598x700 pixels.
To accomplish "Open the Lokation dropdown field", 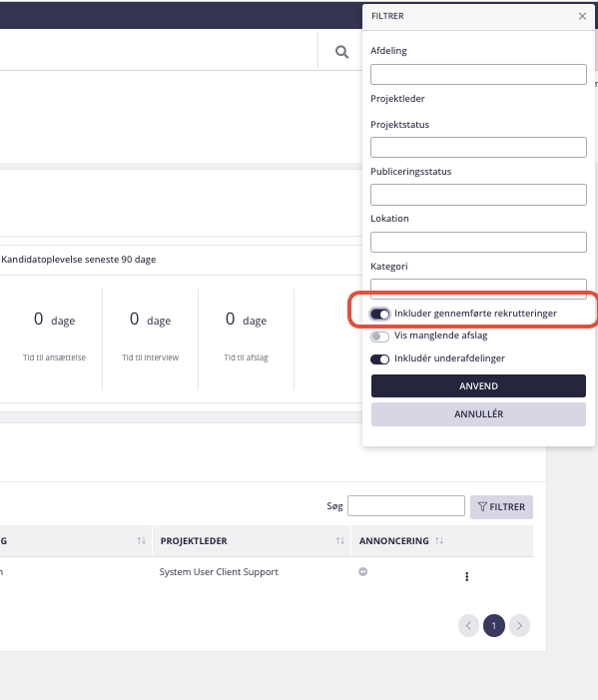I will click(x=478, y=242).
